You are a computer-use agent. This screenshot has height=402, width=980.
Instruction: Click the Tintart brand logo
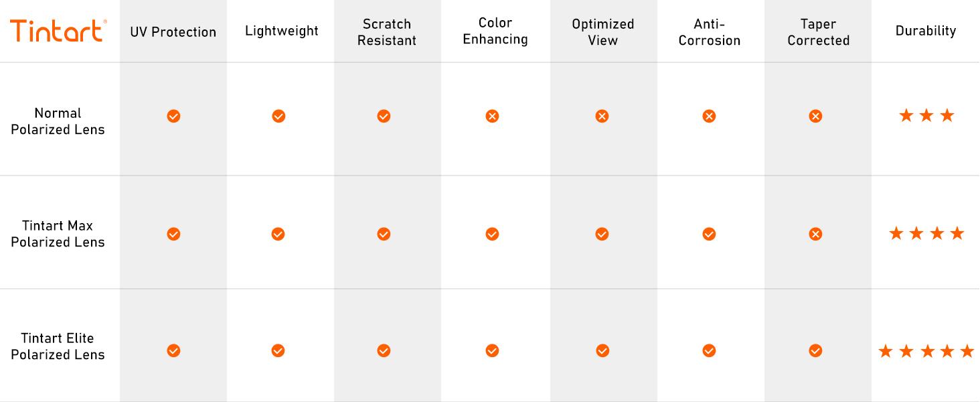58,31
